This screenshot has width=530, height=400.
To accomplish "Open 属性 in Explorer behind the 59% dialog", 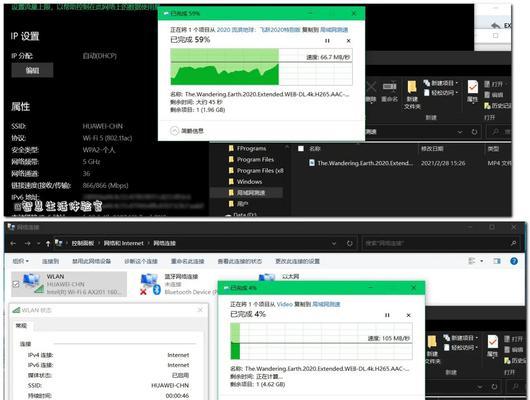I will (x=472, y=91).
